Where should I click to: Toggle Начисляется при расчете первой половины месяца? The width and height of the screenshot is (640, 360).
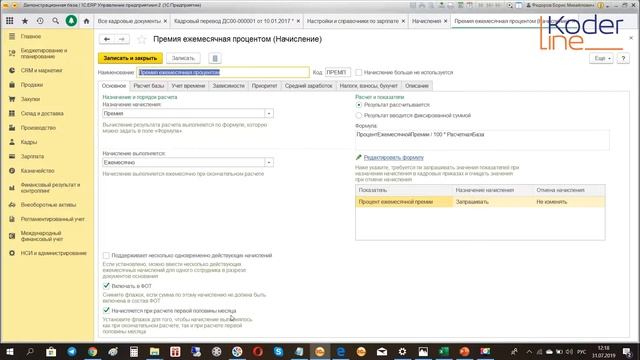106,310
